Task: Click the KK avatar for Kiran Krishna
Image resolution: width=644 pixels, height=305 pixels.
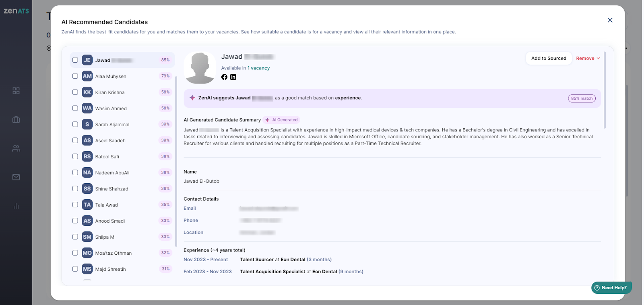Action: point(87,92)
